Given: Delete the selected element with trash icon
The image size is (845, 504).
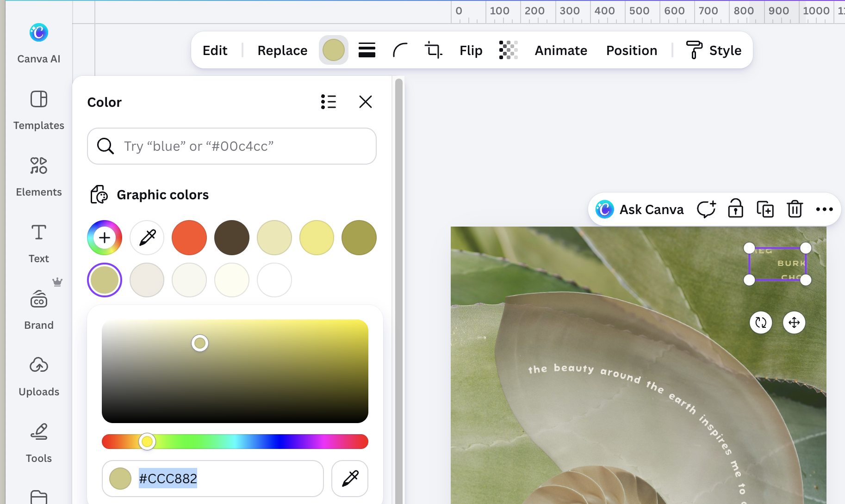Looking at the screenshot, I should (795, 209).
